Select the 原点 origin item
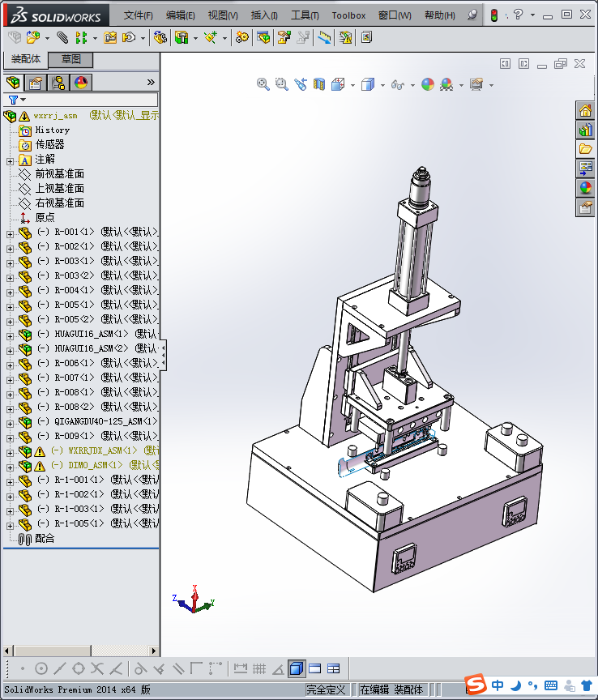Screen dimensions: 598x700 tap(45, 218)
